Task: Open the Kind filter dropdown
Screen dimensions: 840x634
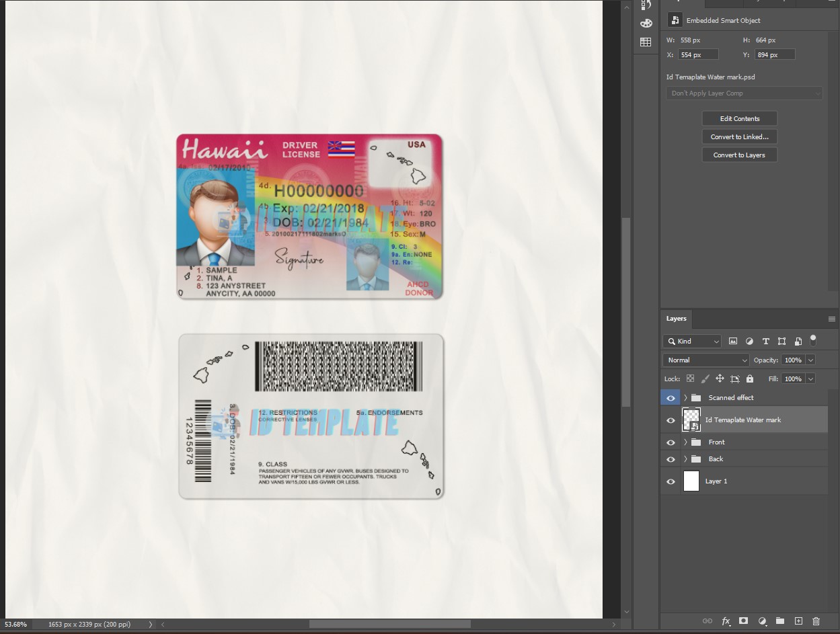Action: pos(692,342)
